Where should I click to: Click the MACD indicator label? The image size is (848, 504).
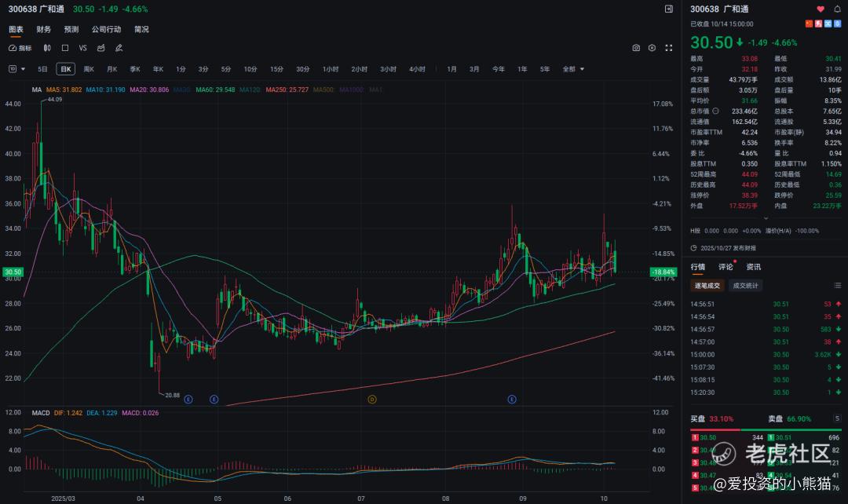click(x=41, y=413)
